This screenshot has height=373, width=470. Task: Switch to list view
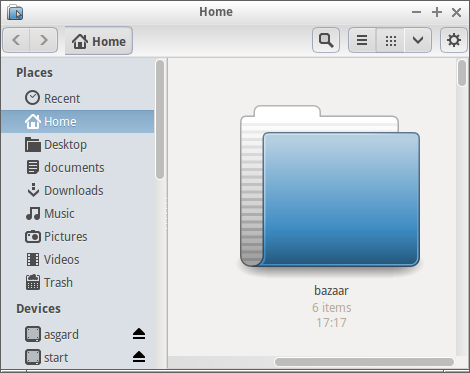pyautogui.click(x=362, y=40)
